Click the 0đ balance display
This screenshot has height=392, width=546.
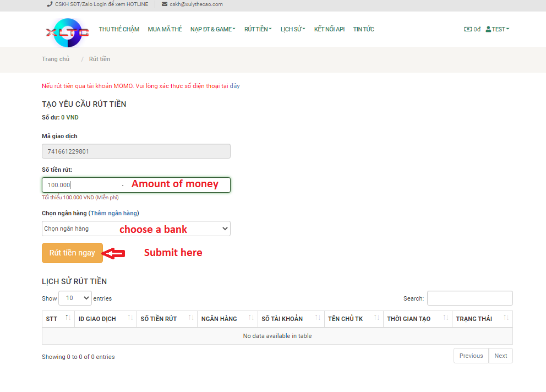point(477,29)
